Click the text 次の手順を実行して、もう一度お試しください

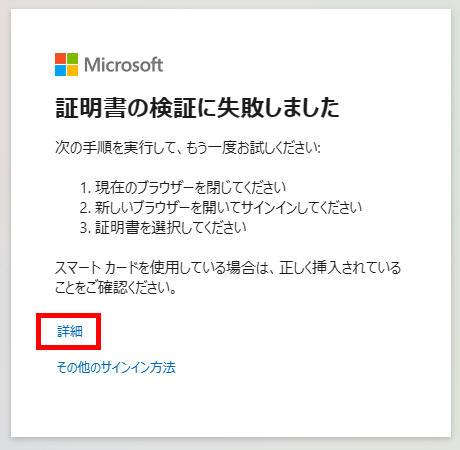[188, 147]
